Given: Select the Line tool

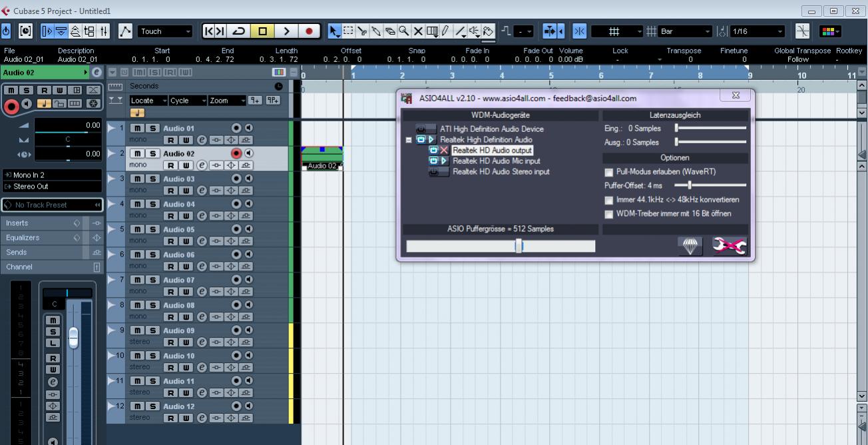Looking at the screenshot, I should pyautogui.click(x=460, y=31).
